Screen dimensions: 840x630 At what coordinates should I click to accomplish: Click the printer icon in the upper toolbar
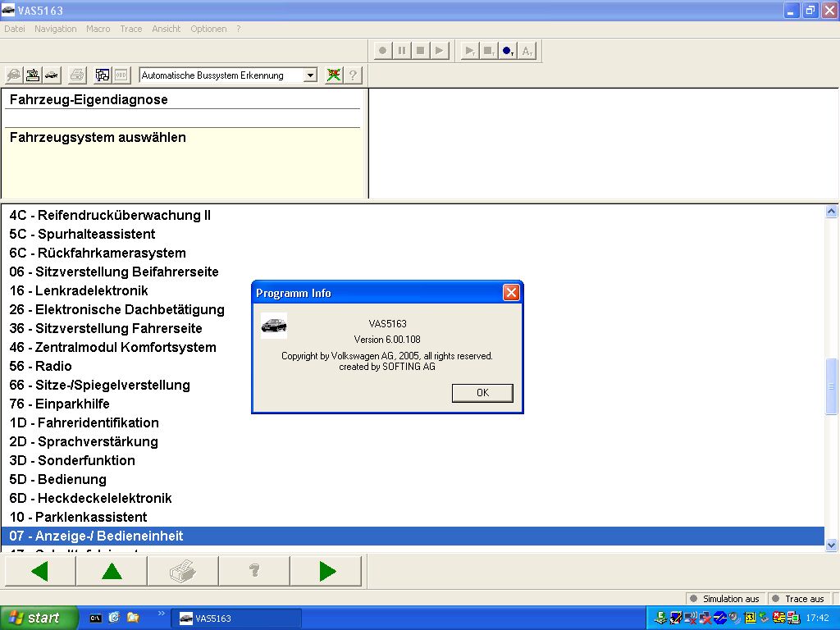[x=77, y=75]
